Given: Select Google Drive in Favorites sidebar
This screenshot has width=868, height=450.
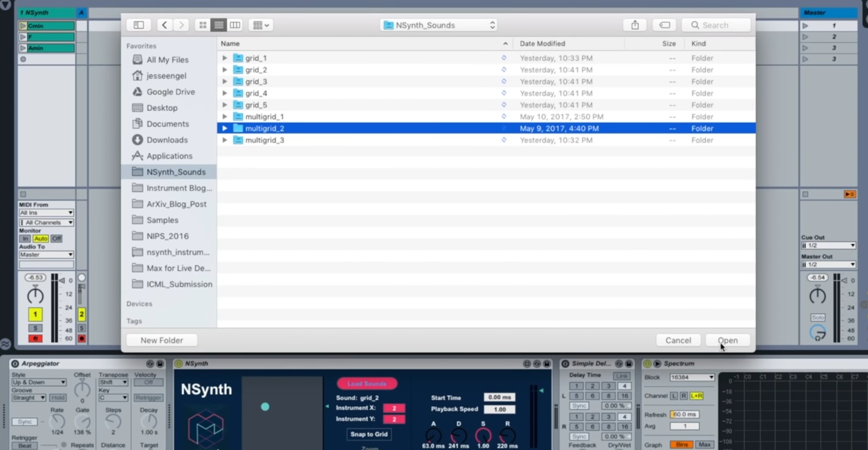Looking at the screenshot, I should tap(170, 92).
